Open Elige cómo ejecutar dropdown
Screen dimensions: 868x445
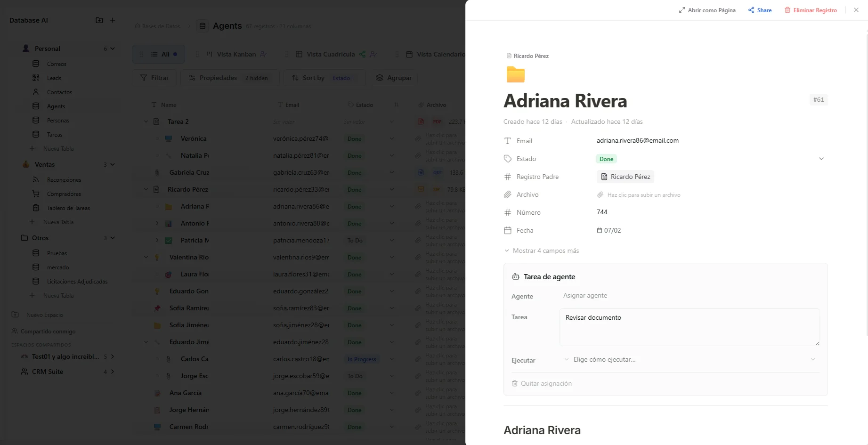(690, 359)
